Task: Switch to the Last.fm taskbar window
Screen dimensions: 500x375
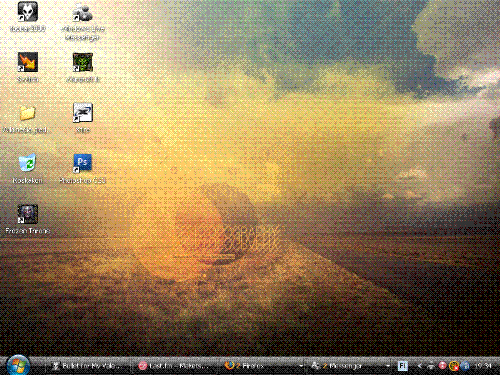Action: coord(176,366)
